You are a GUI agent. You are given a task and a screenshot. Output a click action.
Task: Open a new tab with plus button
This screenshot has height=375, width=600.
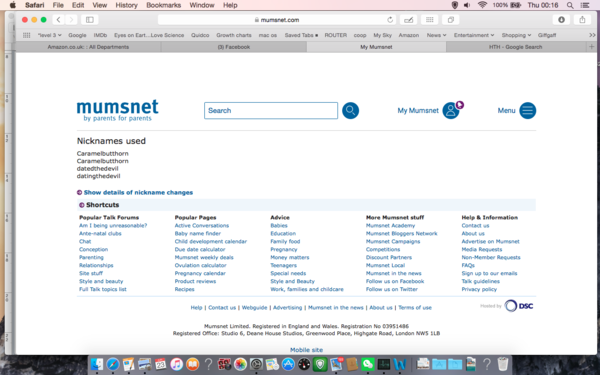tap(592, 47)
